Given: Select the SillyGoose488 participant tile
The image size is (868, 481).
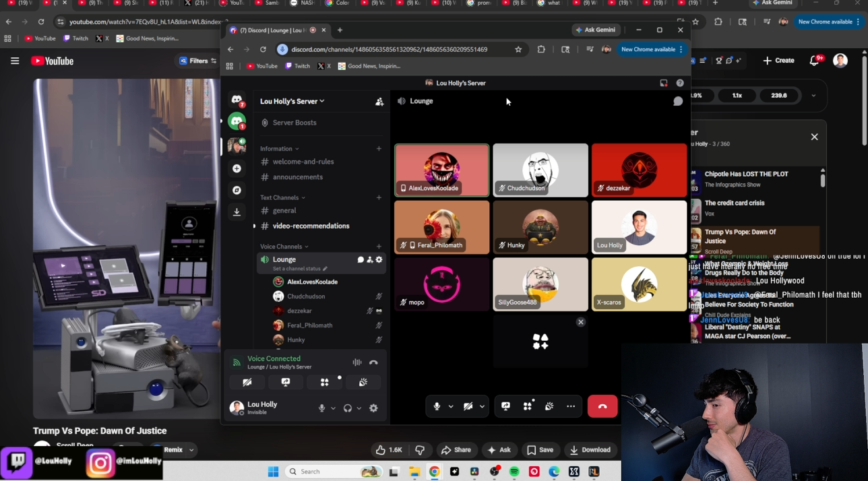Looking at the screenshot, I should pyautogui.click(x=540, y=284).
